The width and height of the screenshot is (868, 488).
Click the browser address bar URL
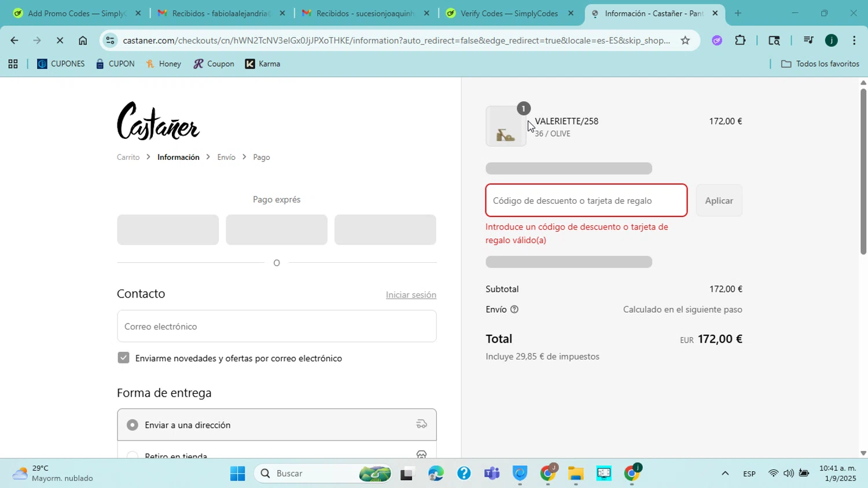tap(396, 41)
